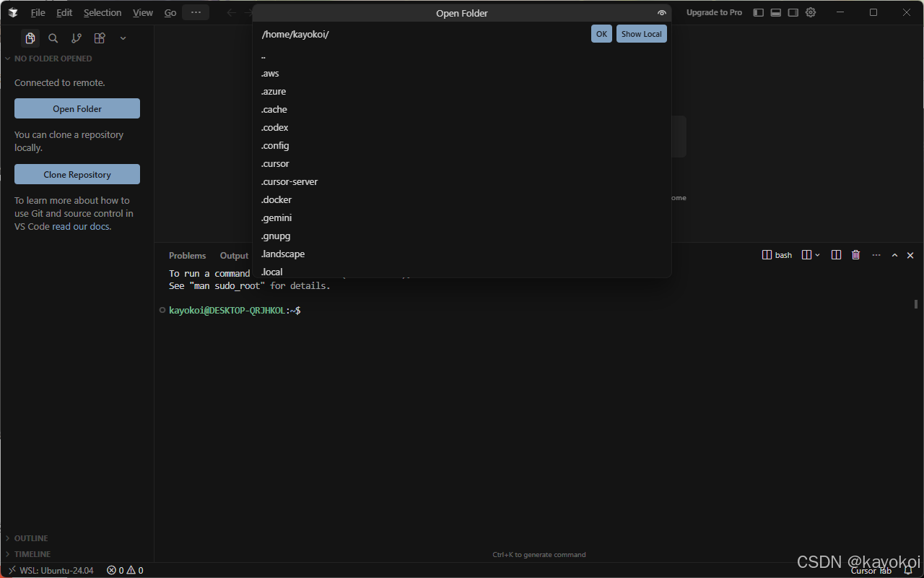Image resolution: width=924 pixels, height=578 pixels.
Task: Maximize the panel size with the chevron
Action: tap(894, 255)
